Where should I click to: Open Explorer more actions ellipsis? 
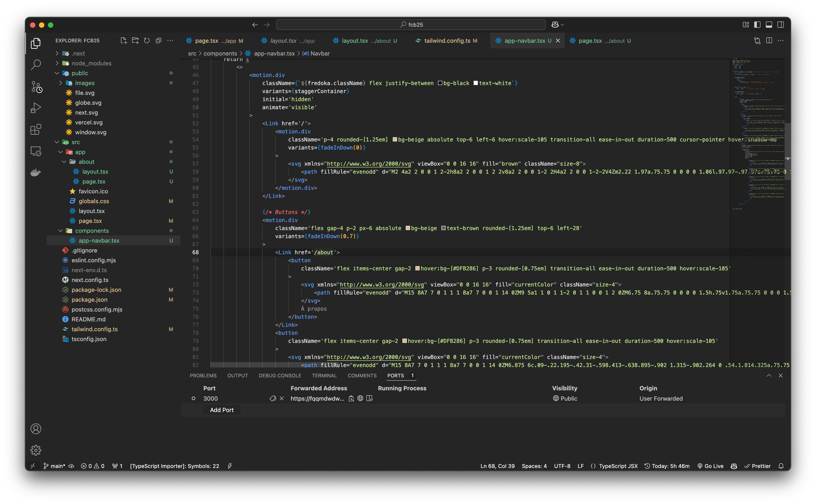pyautogui.click(x=170, y=41)
